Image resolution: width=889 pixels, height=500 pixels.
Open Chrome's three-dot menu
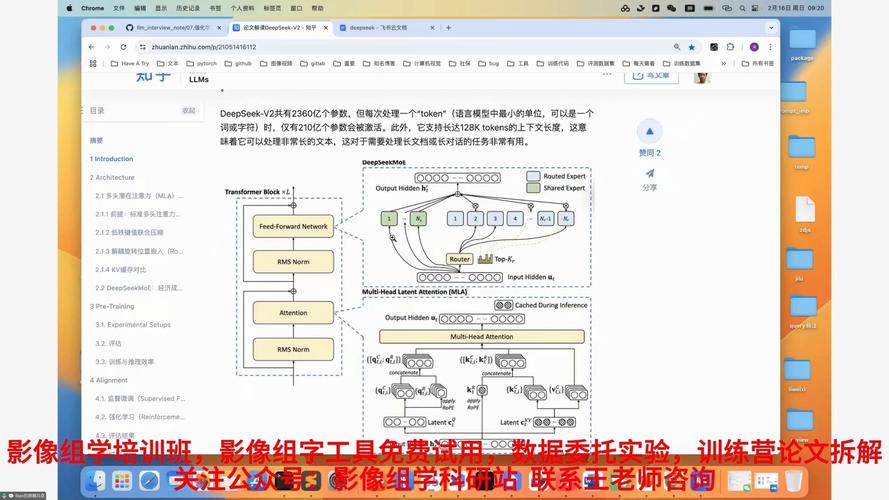pos(771,47)
